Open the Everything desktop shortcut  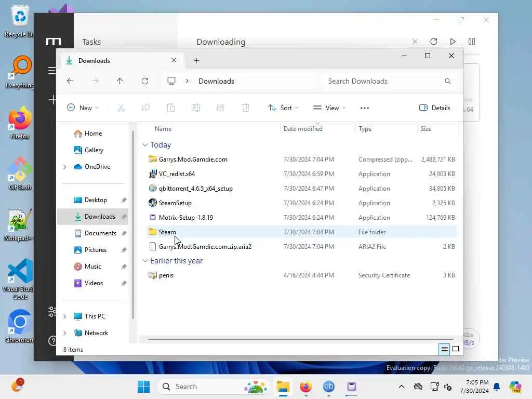coord(20,72)
